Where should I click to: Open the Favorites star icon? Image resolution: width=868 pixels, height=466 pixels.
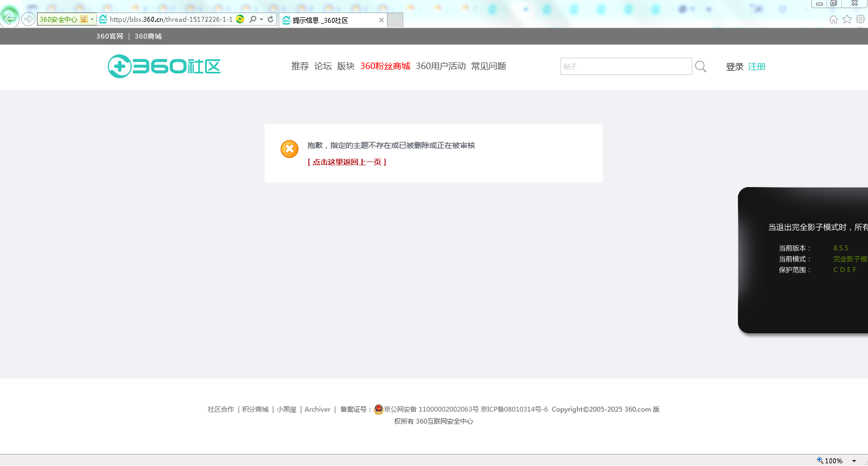click(847, 19)
